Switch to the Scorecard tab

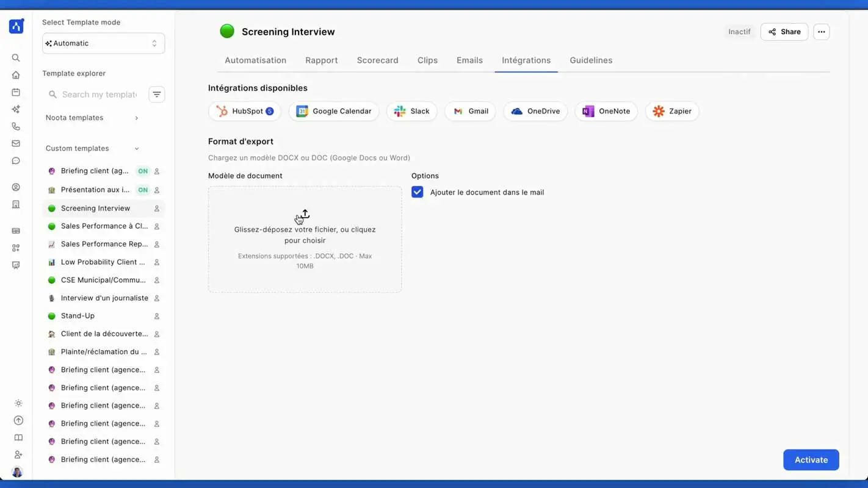click(377, 60)
